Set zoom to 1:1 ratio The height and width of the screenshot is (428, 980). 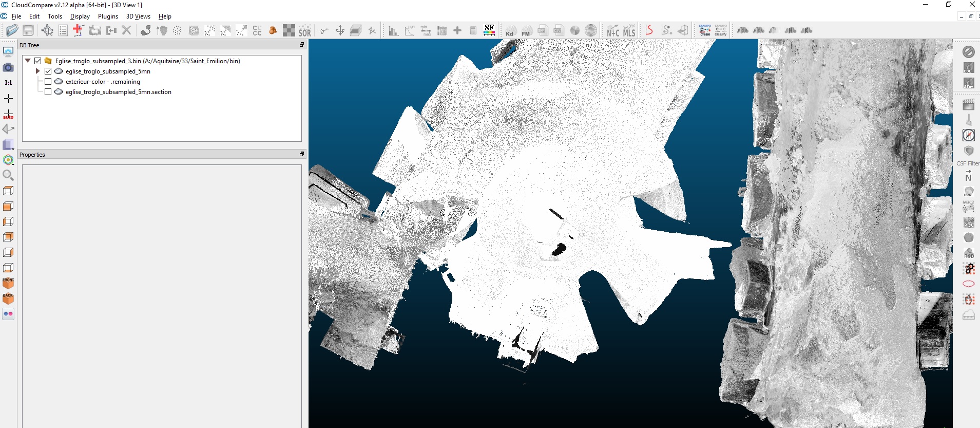(x=8, y=82)
